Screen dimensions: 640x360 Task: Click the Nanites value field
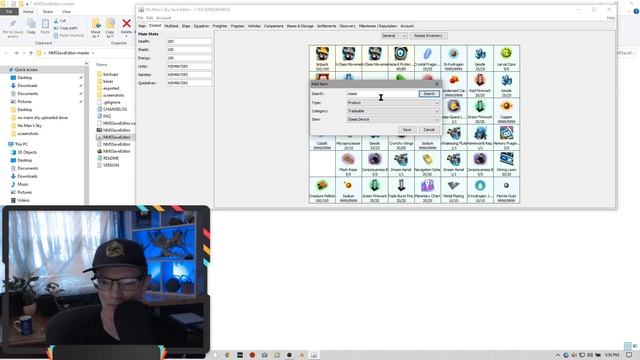(x=189, y=75)
